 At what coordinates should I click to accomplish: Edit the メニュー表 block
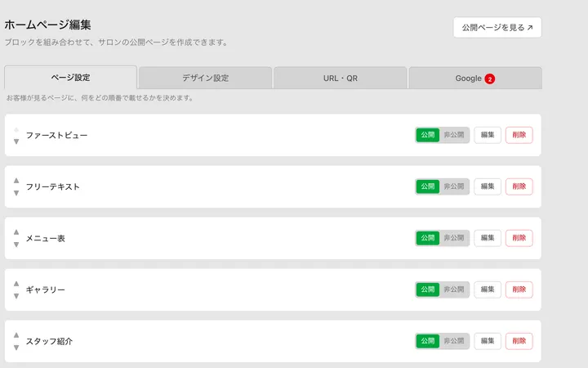click(488, 238)
